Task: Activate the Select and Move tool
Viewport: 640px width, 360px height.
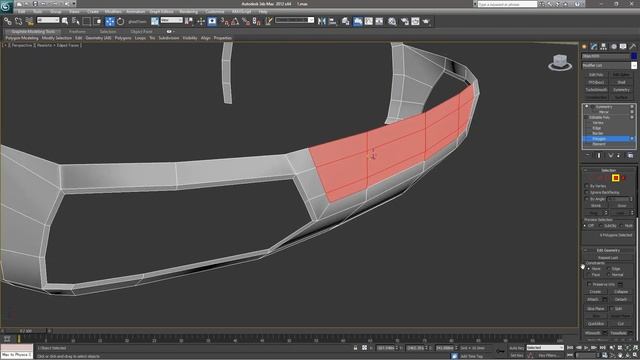Action: pos(110,21)
